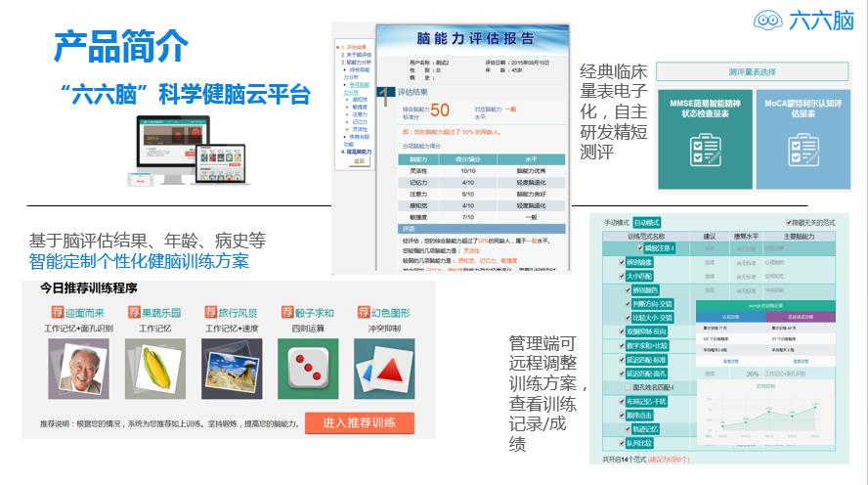
Task: Select the 果蔬乐园 corn thumbnail
Action: 155,369
